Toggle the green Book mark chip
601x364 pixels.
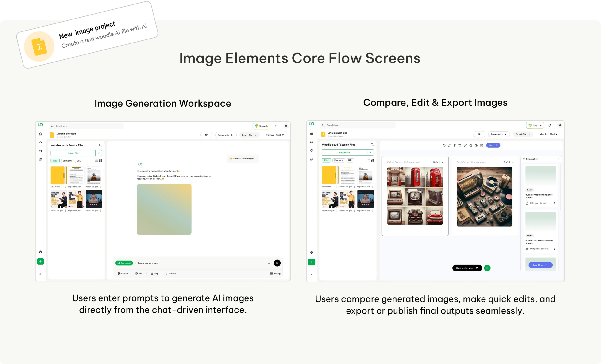(x=124, y=263)
